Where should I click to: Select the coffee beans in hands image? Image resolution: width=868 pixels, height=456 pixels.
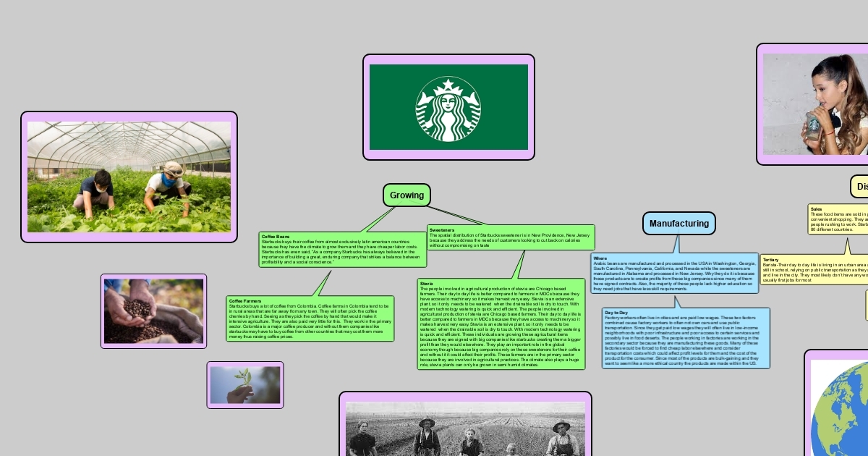tap(153, 311)
